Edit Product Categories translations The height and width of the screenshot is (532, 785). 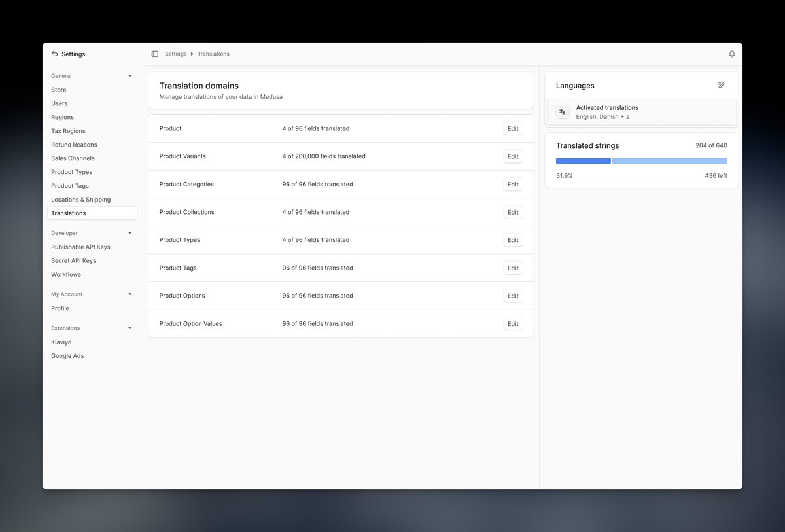pyautogui.click(x=513, y=185)
